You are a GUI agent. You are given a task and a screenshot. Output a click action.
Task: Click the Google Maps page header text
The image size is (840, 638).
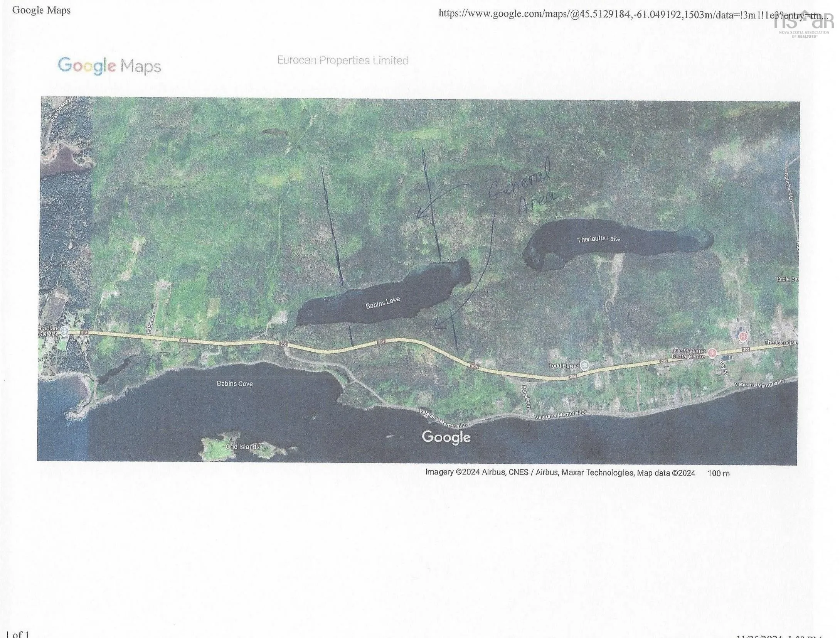coord(41,10)
